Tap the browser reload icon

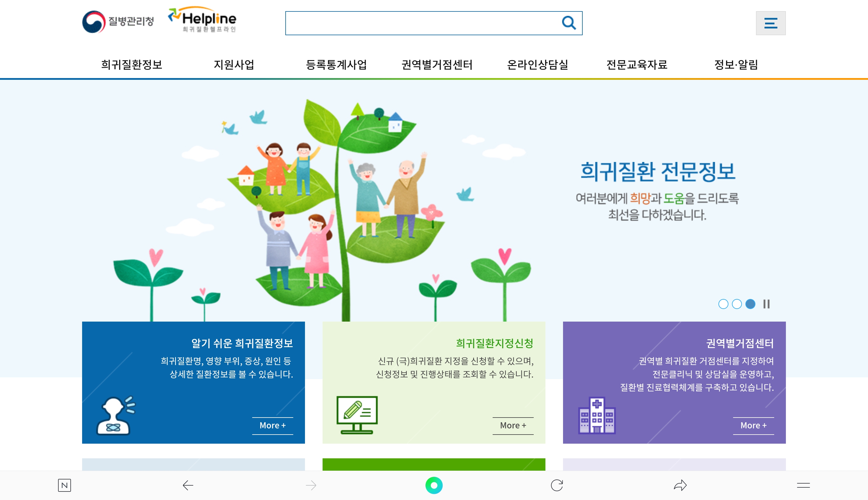(557, 485)
